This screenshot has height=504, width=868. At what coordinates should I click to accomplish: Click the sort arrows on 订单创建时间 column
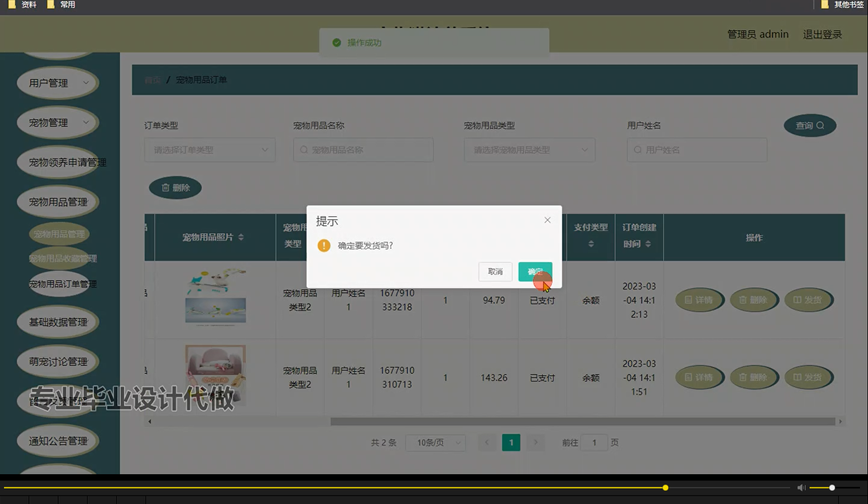[649, 243]
